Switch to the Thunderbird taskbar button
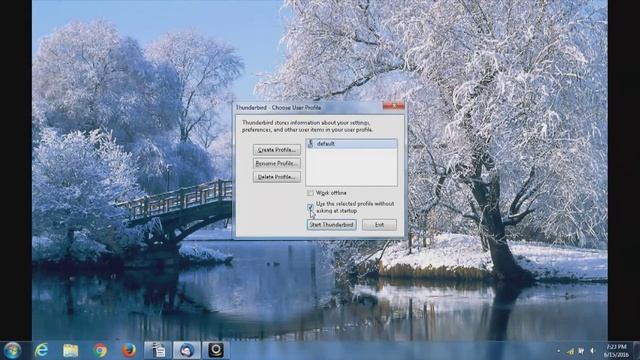Screen dimensions: 640x360 (187, 351)
